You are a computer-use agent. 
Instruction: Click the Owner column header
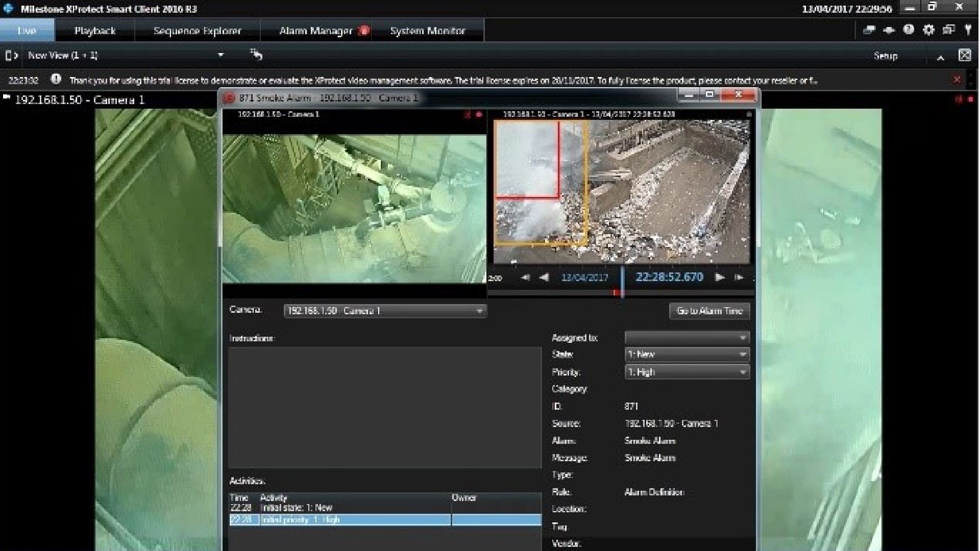464,497
